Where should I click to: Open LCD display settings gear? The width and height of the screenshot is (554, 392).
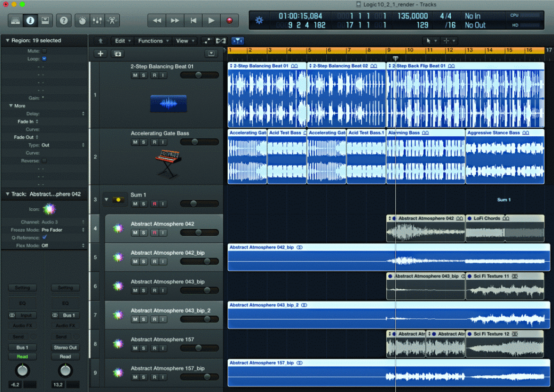(x=259, y=20)
